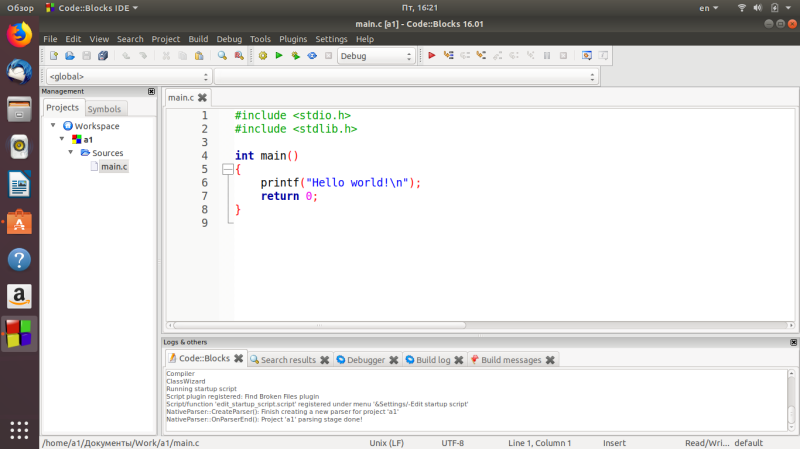Close the Management panel
The image size is (800, 449).
point(152,91)
